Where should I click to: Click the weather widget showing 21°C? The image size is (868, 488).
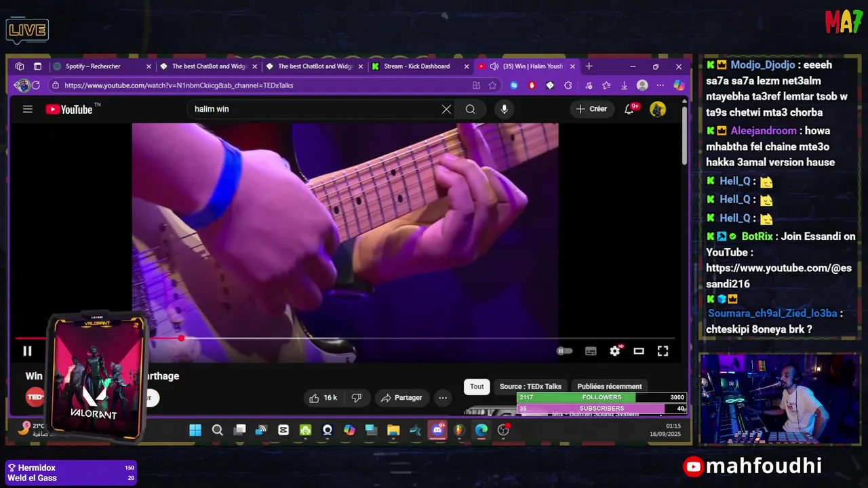tap(31, 430)
